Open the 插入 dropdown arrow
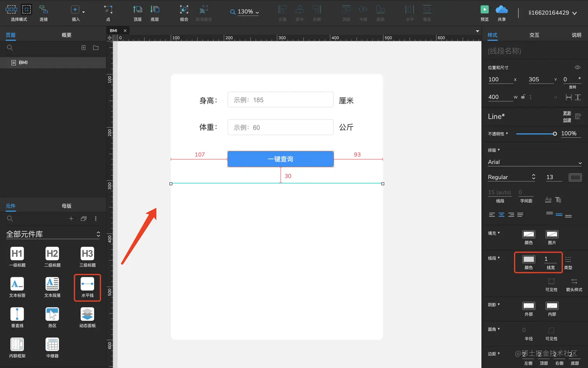This screenshot has width=588, height=368. tap(83, 12)
